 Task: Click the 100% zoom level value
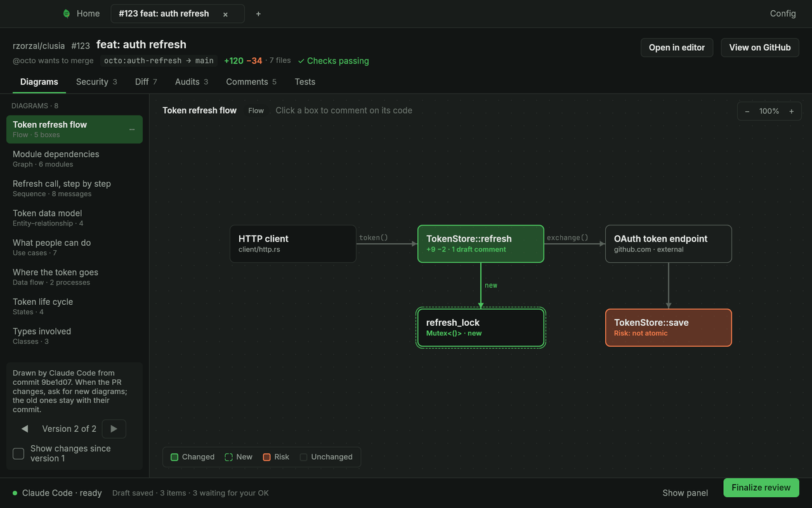coord(769,111)
